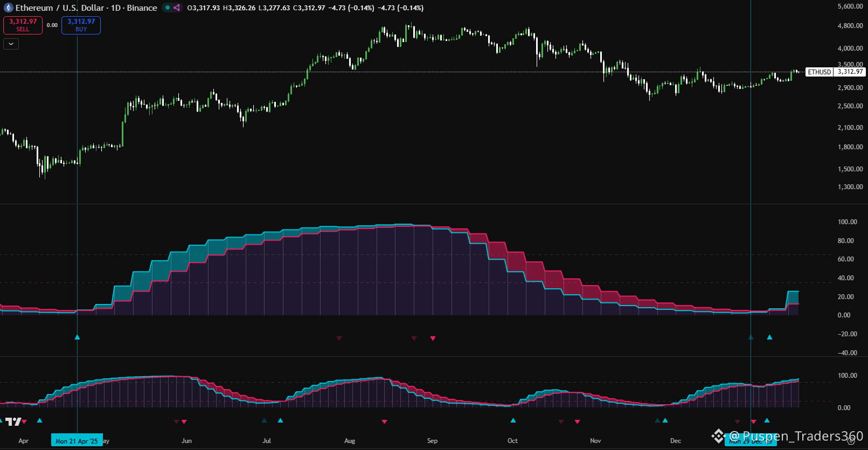Click the low value L3,277.63
This screenshot has width=868, height=450.
click(274, 8)
